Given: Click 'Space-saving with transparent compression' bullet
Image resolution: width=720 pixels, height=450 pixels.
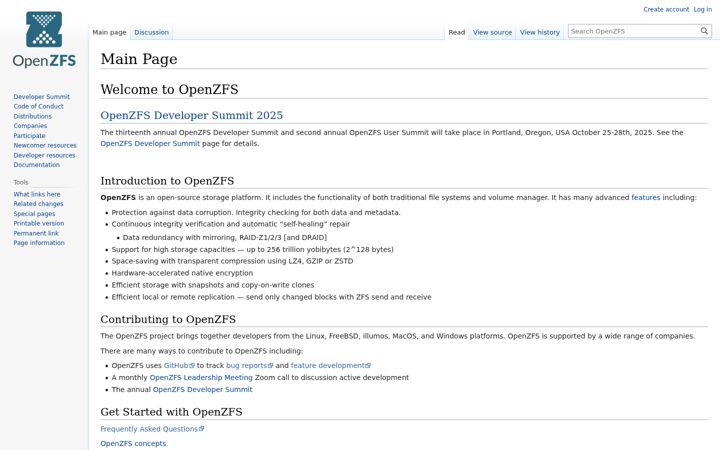Looking at the screenshot, I should pos(232,261).
